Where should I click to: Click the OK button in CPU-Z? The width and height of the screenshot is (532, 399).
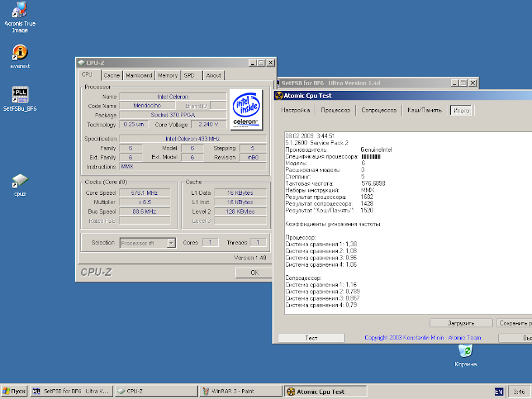pos(254,273)
